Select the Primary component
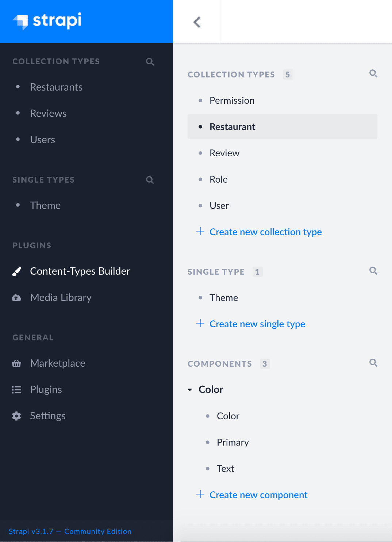This screenshot has height=542, width=392. [232, 442]
